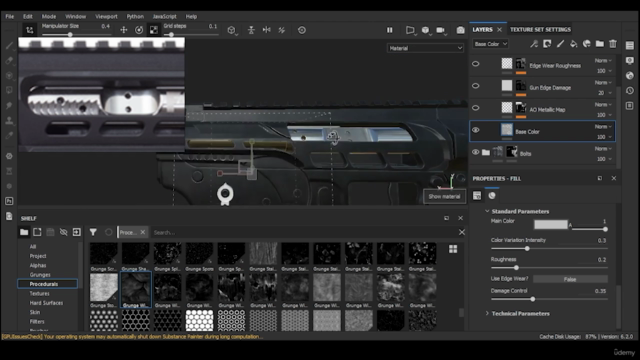Switch to Texture Set Settings tab
The width and height of the screenshot is (640, 360).
[x=540, y=29]
